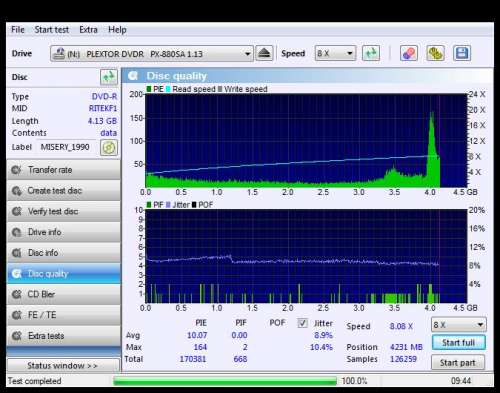Expand the Status window panel
Viewport: 500px width, 393px height.
(x=63, y=366)
